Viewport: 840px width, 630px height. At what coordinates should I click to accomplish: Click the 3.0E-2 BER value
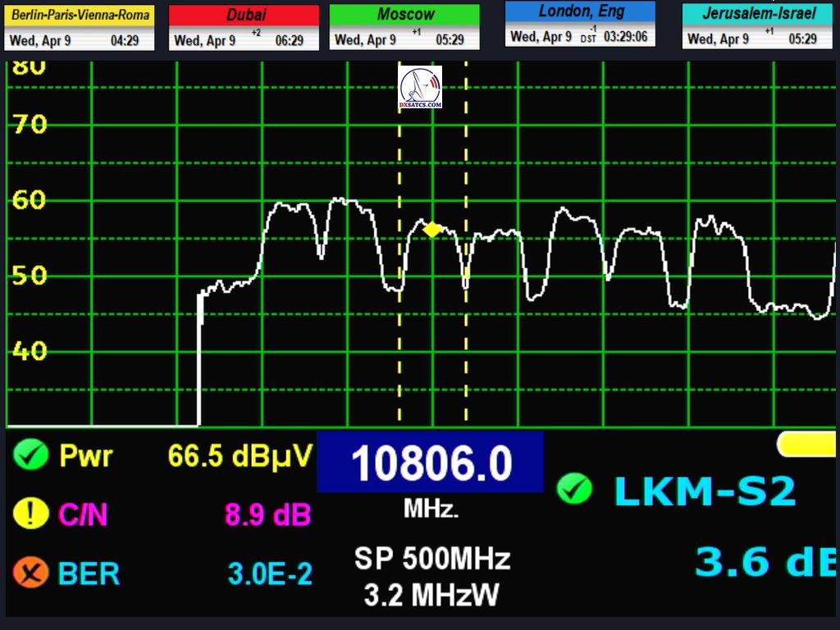(x=270, y=573)
